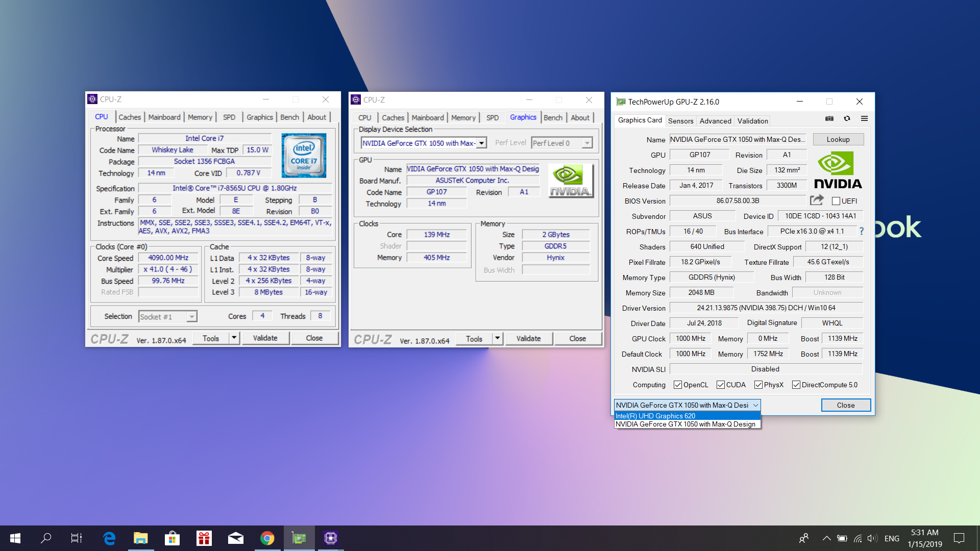Screen dimensions: 980x551
Task: Open Bench tab in middle CPU-Z window
Action: pyautogui.click(x=553, y=117)
